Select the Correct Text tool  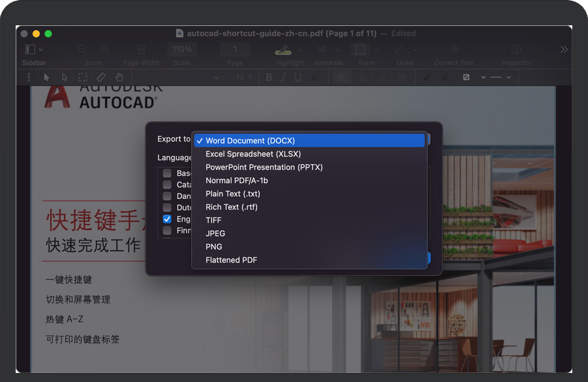(454, 49)
